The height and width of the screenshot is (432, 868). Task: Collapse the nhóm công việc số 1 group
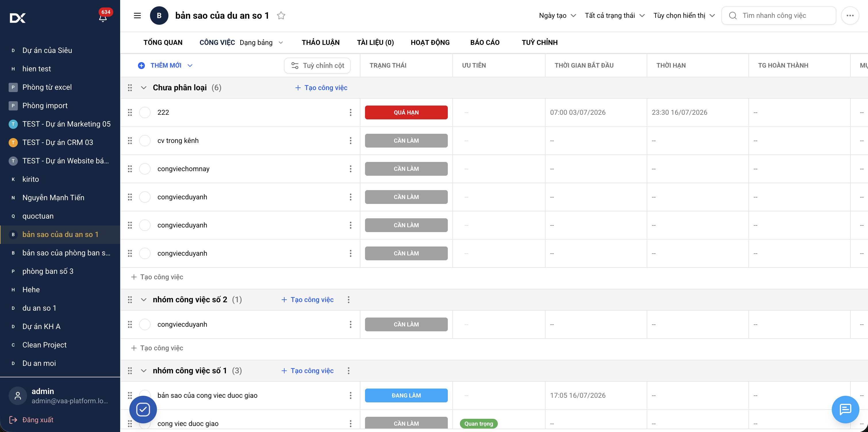[143, 371]
